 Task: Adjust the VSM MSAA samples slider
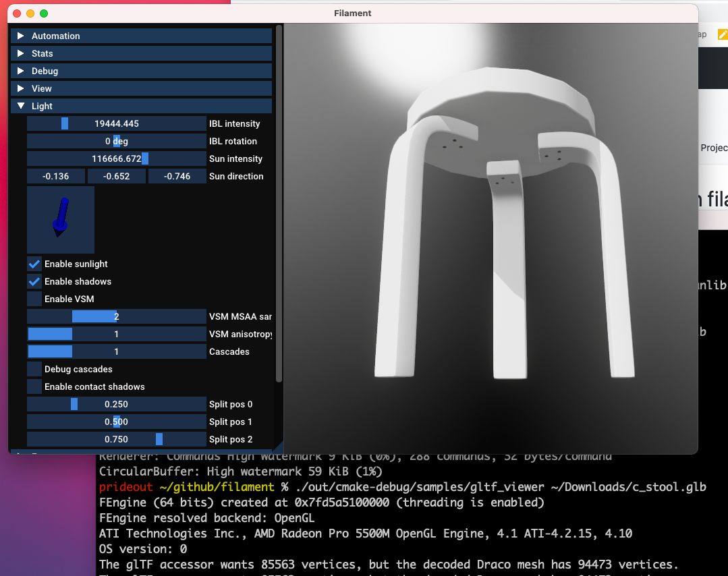pyautogui.click(x=117, y=316)
